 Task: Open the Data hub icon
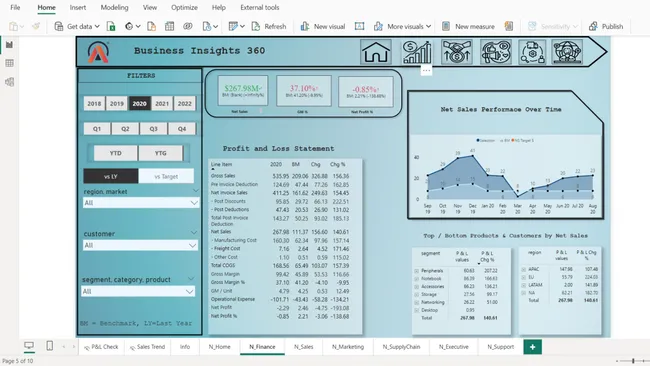point(129,27)
